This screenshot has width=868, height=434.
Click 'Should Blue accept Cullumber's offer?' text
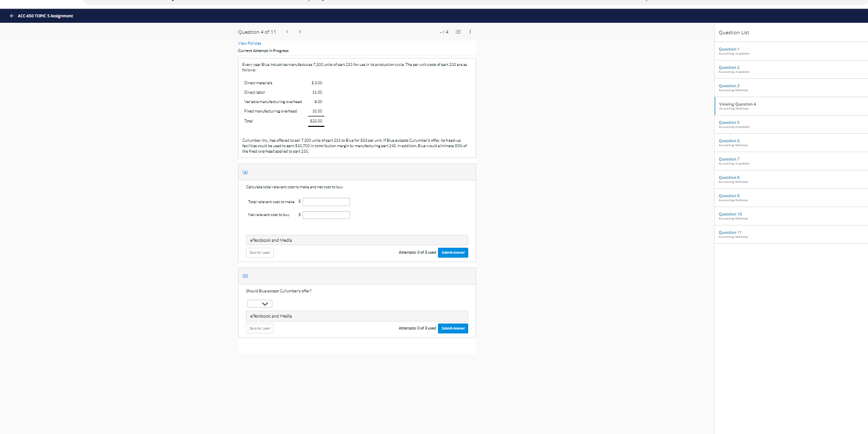tap(279, 291)
